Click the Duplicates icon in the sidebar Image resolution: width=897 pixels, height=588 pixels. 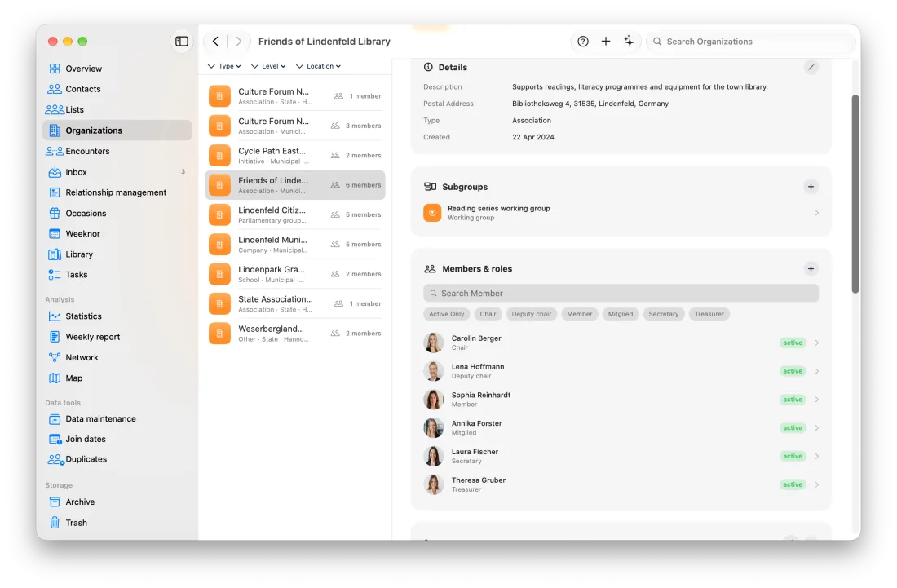click(55, 459)
